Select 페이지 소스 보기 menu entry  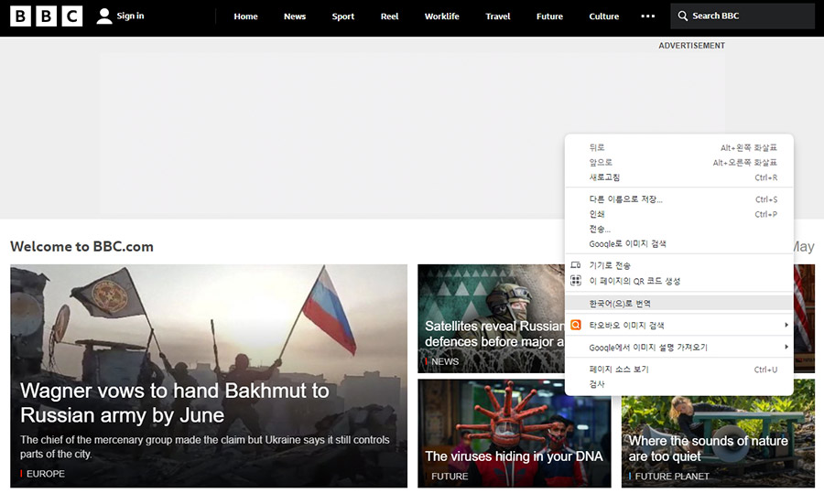point(679,369)
